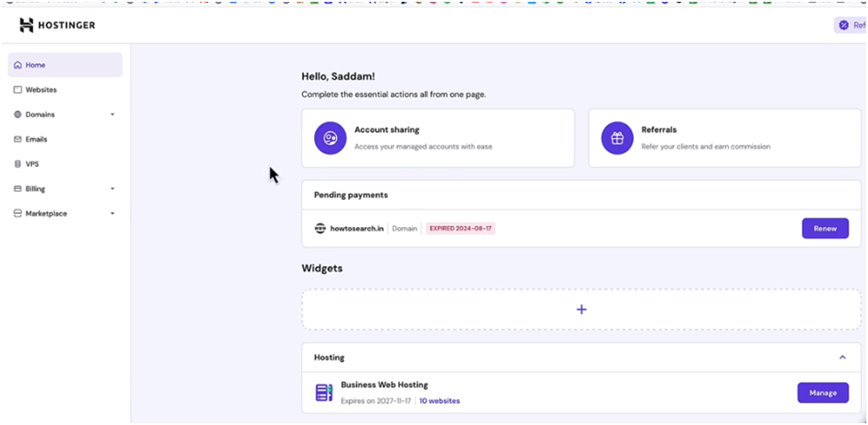
Task: Click the Account sharing circle icon
Action: (x=331, y=138)
